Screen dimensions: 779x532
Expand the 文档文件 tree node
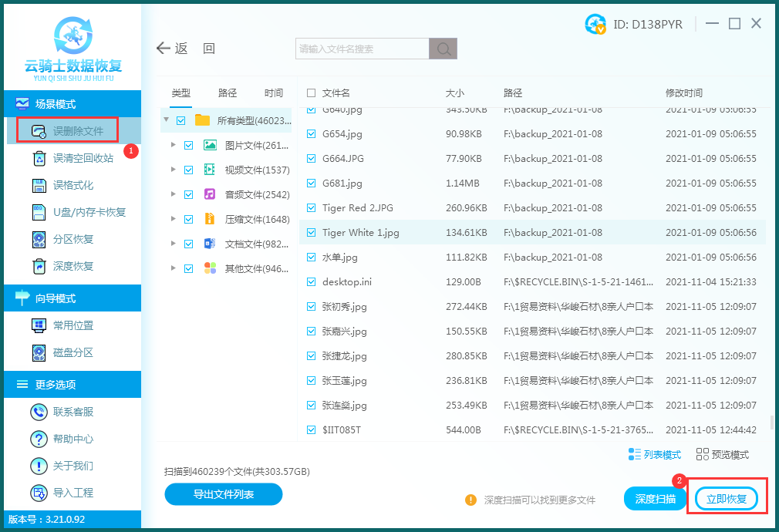173,243
